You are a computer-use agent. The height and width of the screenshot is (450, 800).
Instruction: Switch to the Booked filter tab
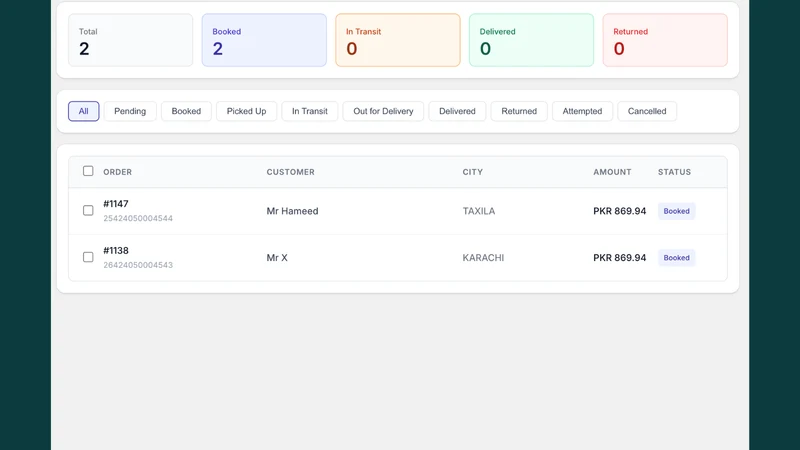point(186,111)
